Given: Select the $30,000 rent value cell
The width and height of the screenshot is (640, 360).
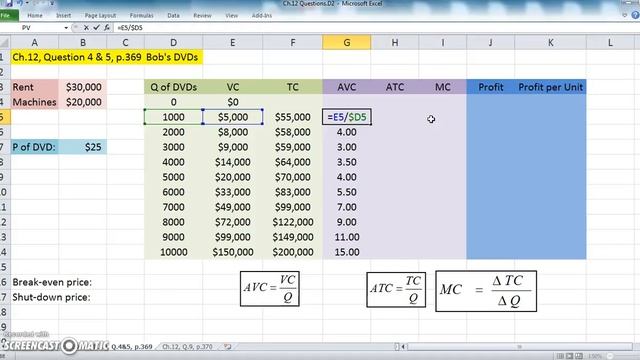Looking at the screenshot, I should coord(83,87).
